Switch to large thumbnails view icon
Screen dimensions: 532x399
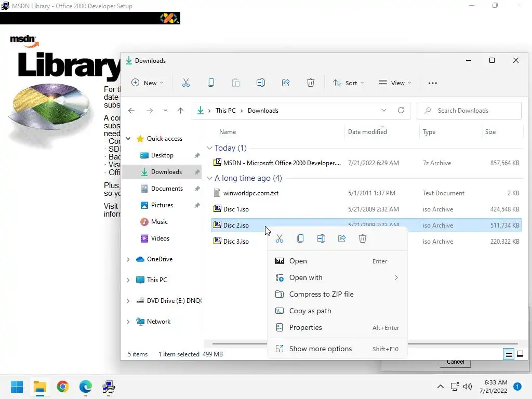pos(520,354)
